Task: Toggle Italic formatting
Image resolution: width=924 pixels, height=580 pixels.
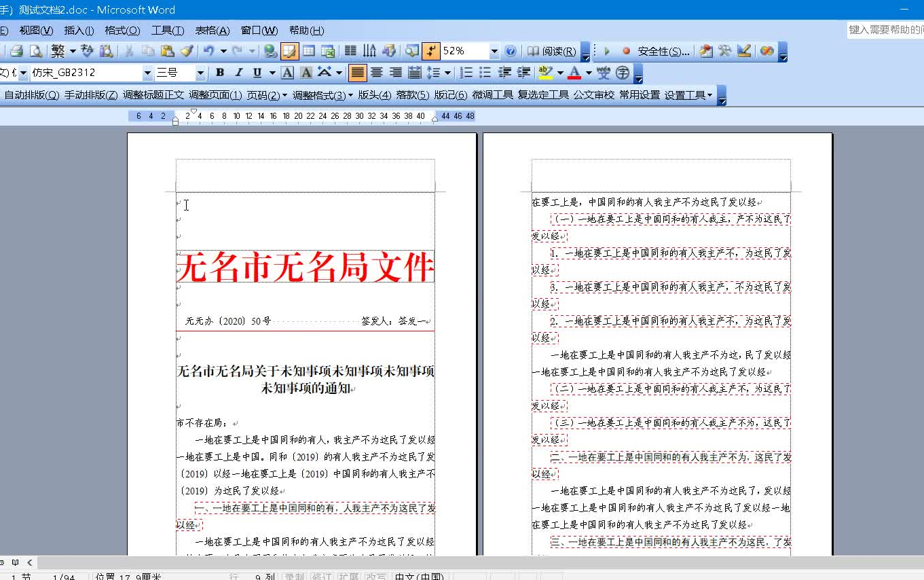Action: click(x=239, y=73)
